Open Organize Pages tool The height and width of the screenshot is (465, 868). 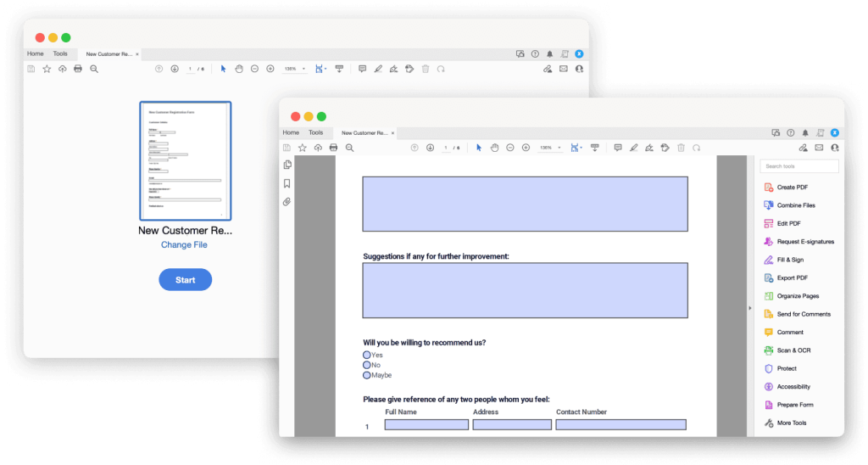(x=792, y=296)
